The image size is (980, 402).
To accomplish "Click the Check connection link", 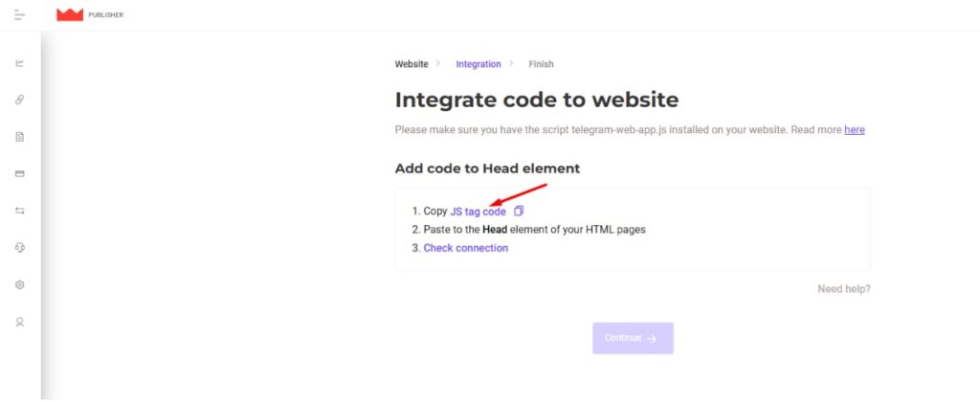I will (x=466, y=248).
